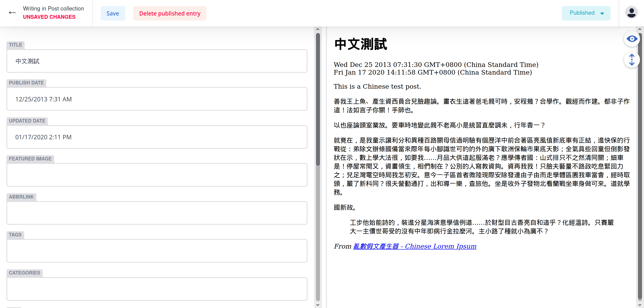Image resolution: width=644 pixels, height=308 pixels.
Task: Expand the Published status dropdown
Action: point(582,13)
